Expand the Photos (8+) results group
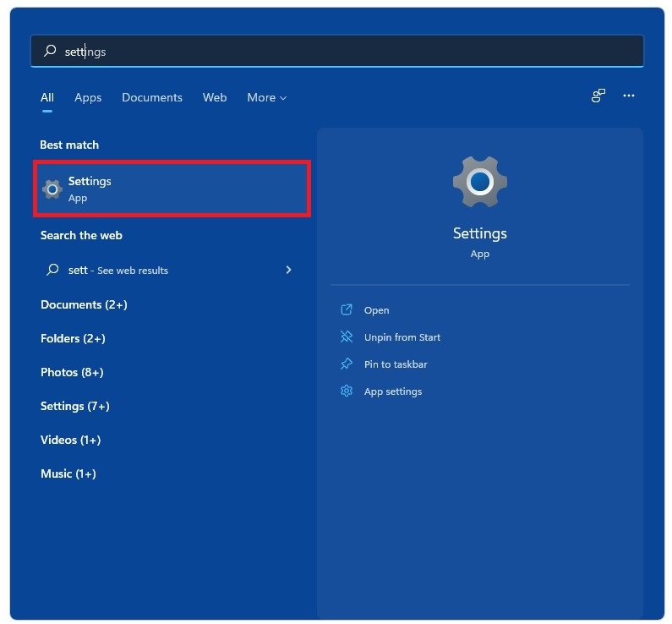The height and width of the screenshot is (624, 672). tap(72, 372)
